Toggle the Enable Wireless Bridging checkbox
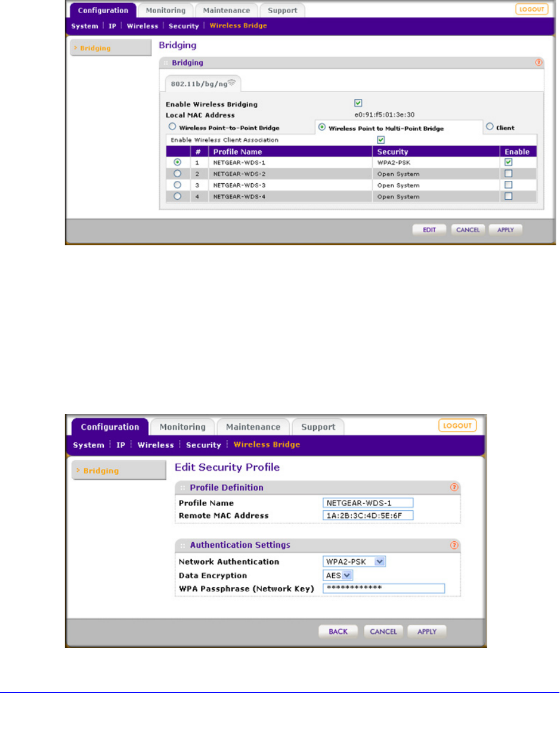The height and width of the screenshot is (734, 560). (358, 103)
